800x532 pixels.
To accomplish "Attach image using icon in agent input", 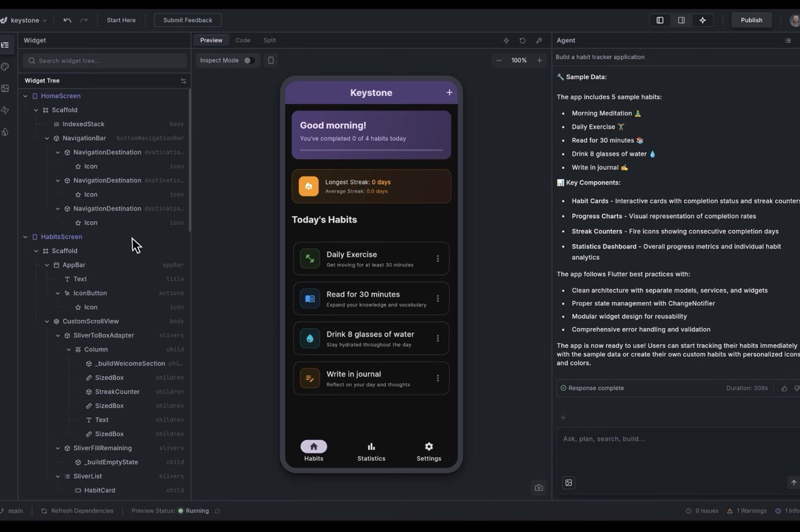I will tap(569, 483).
